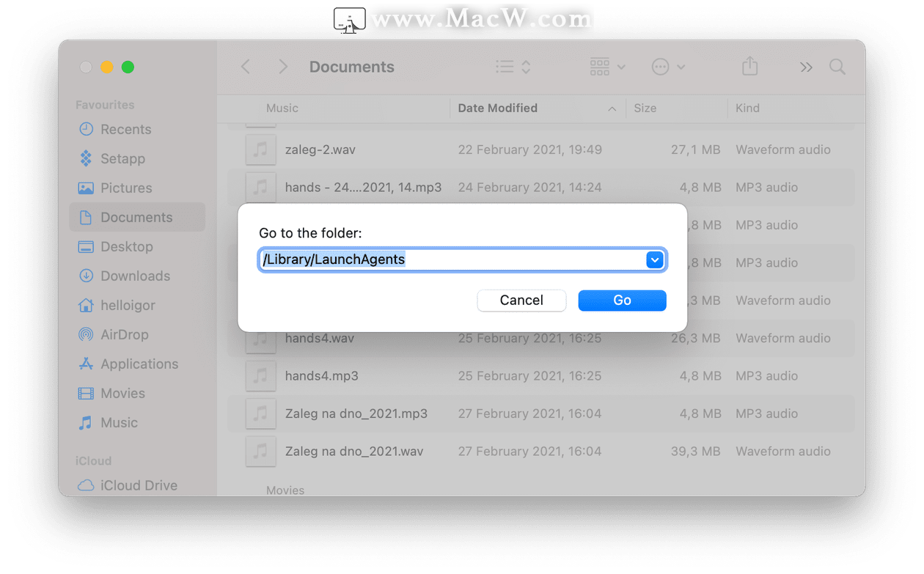924x574 pixels.
Task: Open the list view switcher control
Action: [513, 67]
